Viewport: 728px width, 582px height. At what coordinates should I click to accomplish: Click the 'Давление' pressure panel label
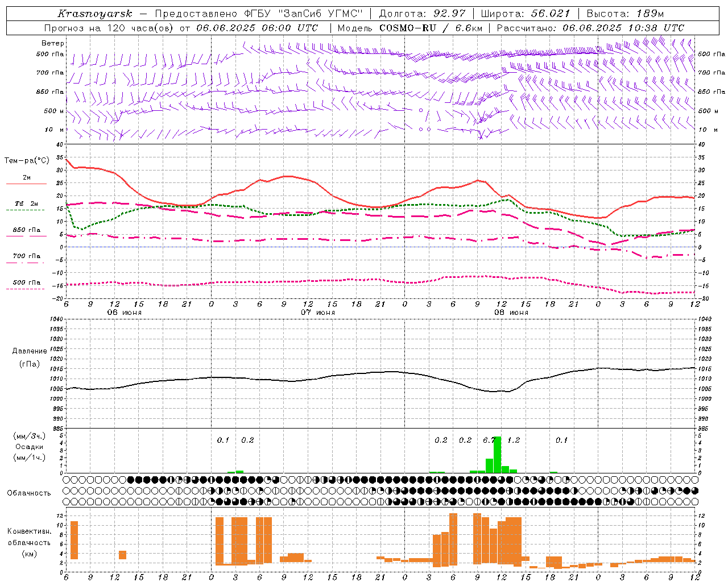[30, 351]
